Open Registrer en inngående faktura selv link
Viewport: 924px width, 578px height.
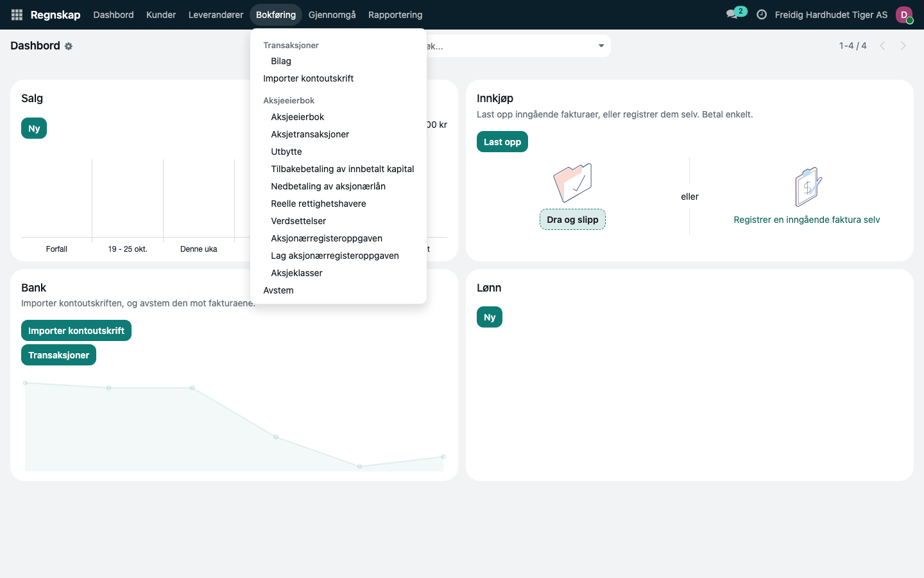point(807,220)
